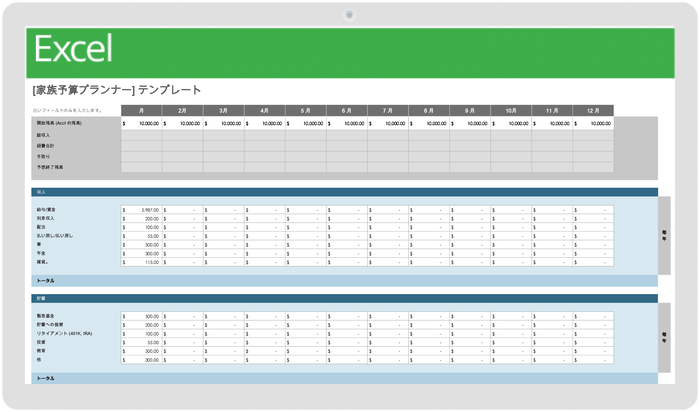The width and height of the screenshot is (700, 412).
Task: Click 毎年 side column beside 貯蓄 section
Action: pyautogui.click(x=664, y=337)
